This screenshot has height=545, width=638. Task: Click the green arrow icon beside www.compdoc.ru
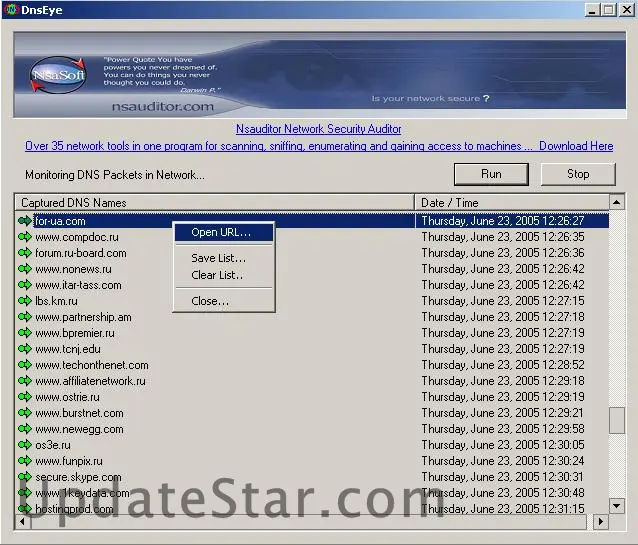(x=25, y=237)
